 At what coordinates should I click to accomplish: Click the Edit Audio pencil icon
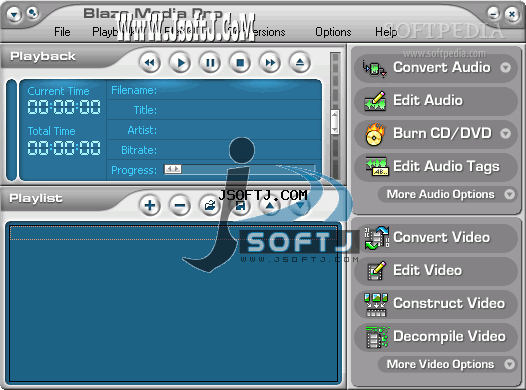375,101
